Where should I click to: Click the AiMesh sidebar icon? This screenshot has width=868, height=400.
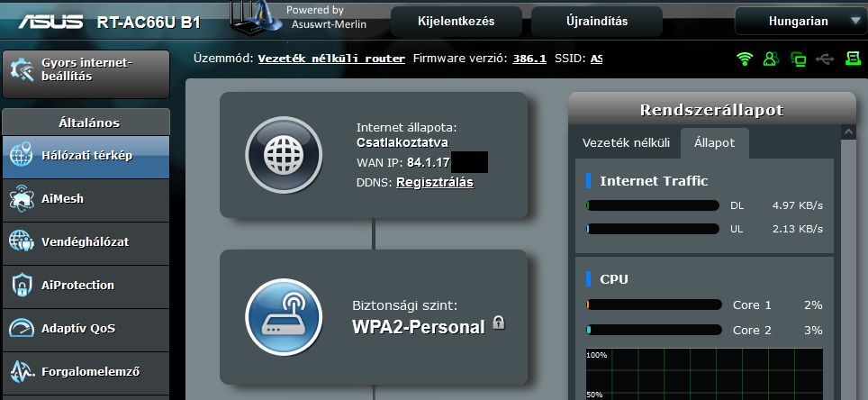[21, 198]
